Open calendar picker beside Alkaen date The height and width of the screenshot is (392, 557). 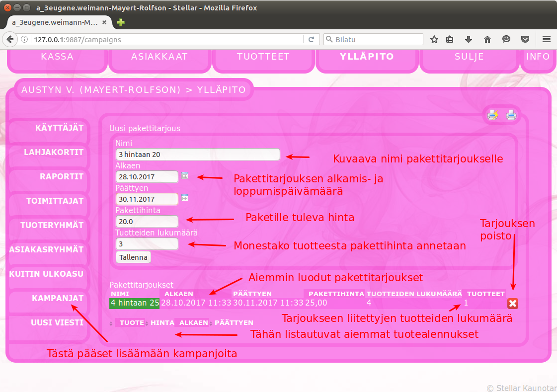185,175
